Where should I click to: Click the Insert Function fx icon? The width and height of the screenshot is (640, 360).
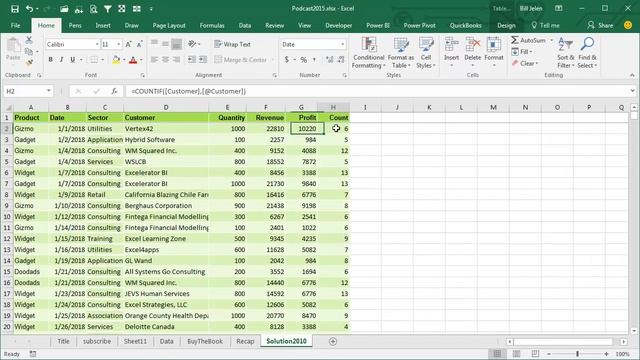pos(114,91)
